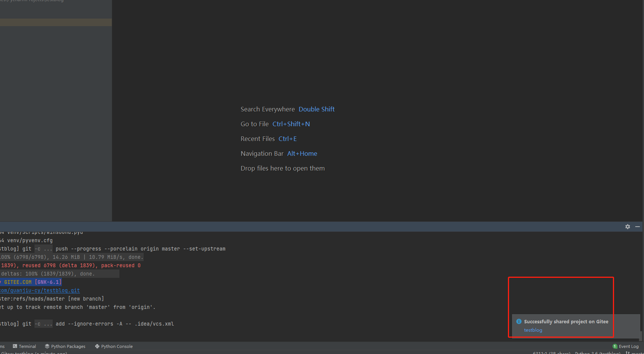Click the Python Console icon in the status bar

coord(97,346)
